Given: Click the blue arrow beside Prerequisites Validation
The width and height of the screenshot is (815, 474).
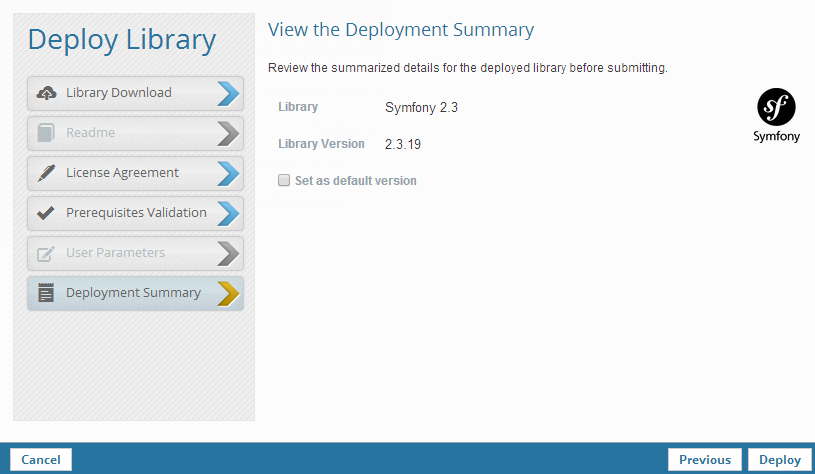Looking at the screenshot, I should pos(228,213).
